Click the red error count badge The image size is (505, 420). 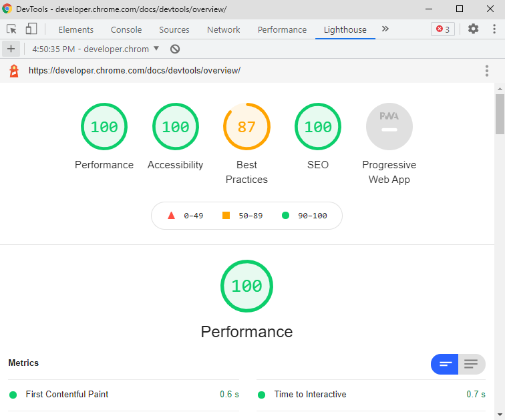pyautogui.click(x=443, y=29)
